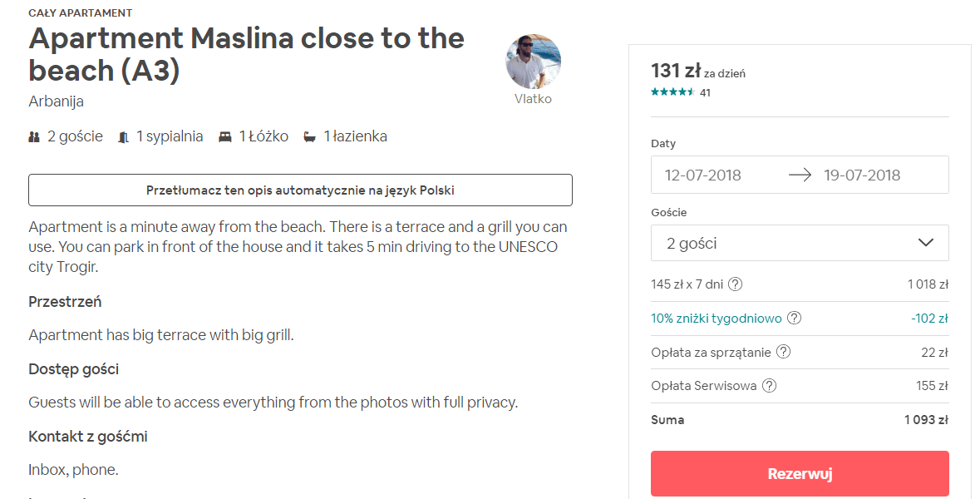Click the Arbanija location link
This screenshot has width=980, height=499.
(56, 101)
